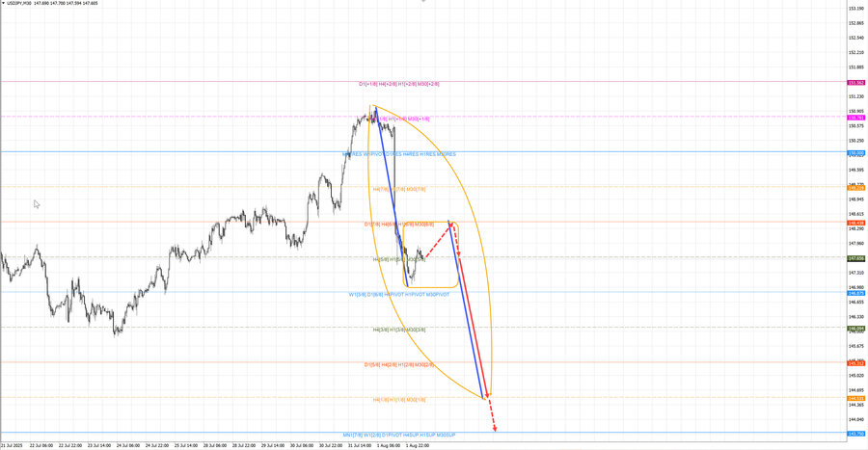Click the 28 Jul 22:00 time label
This screenshot has width=868, height=450.
(x=244, y=445)
